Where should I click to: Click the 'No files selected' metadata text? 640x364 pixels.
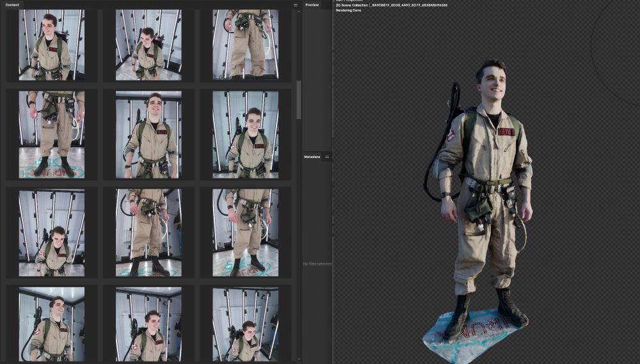click(317, 264)
